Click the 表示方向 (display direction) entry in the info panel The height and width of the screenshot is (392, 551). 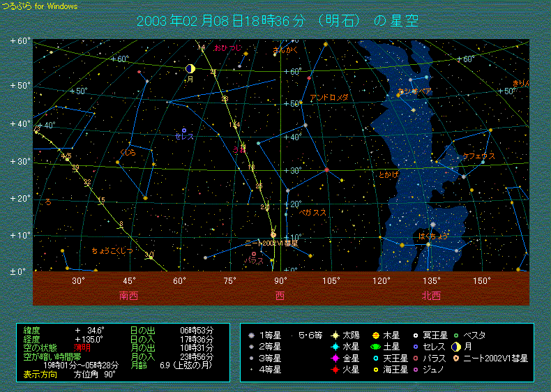click(x=40, y=374)
